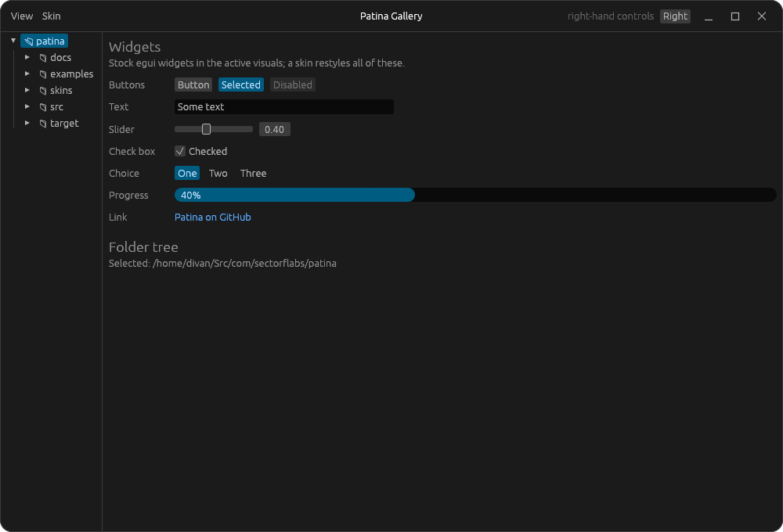Expand the src folder arrow

pos(27,107)
